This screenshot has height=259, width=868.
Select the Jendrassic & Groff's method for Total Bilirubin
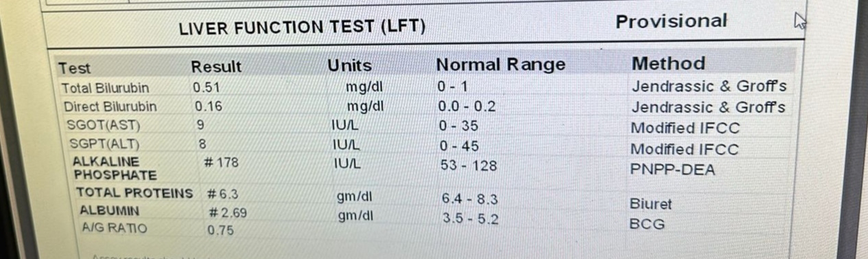coord(709,87)
